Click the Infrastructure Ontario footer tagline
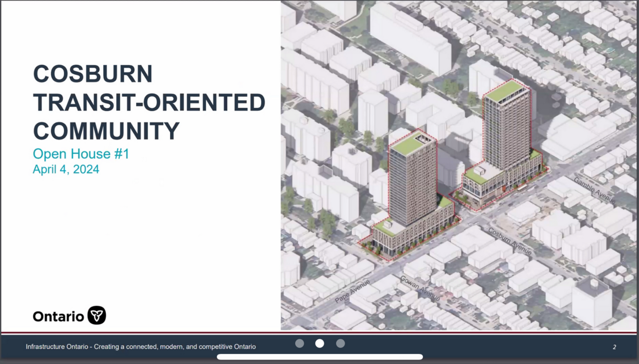This screenshot has width=639, height=364. tap(141, 347)
